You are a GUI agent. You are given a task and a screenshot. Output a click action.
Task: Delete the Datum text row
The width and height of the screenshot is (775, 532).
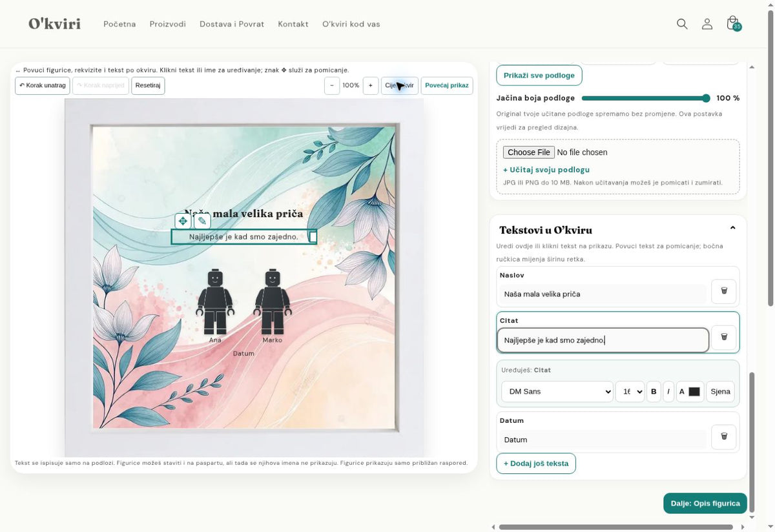[x=724, y=437]
